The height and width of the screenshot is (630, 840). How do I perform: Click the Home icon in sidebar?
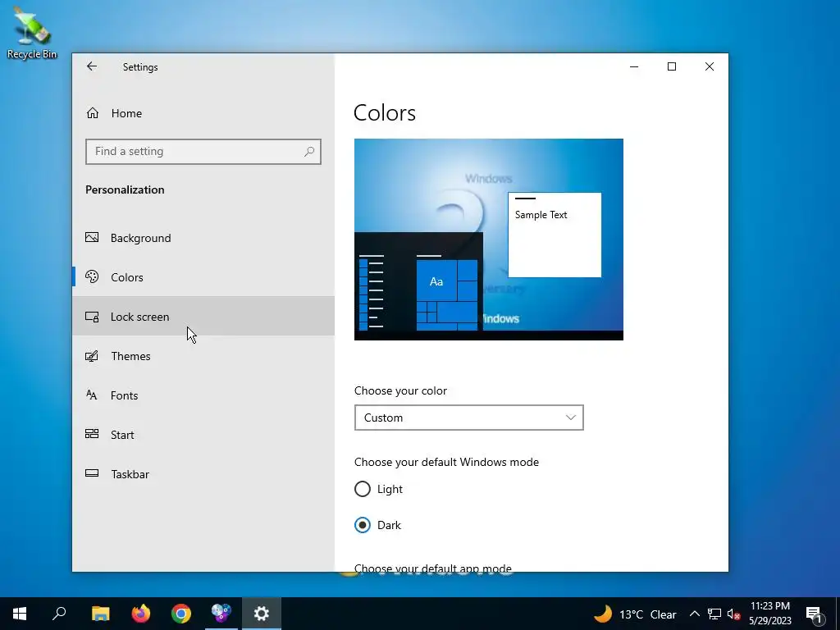[x=93, y=113]
